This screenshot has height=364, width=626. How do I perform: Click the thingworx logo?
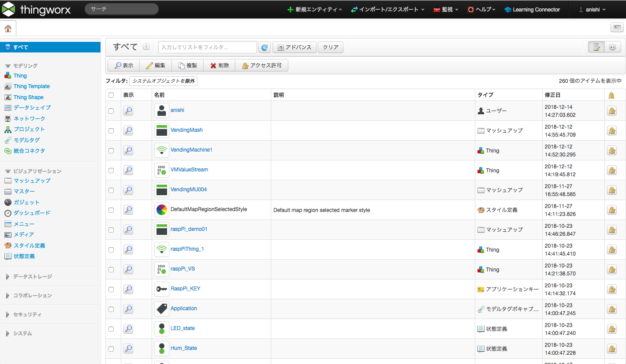(37, 9)
